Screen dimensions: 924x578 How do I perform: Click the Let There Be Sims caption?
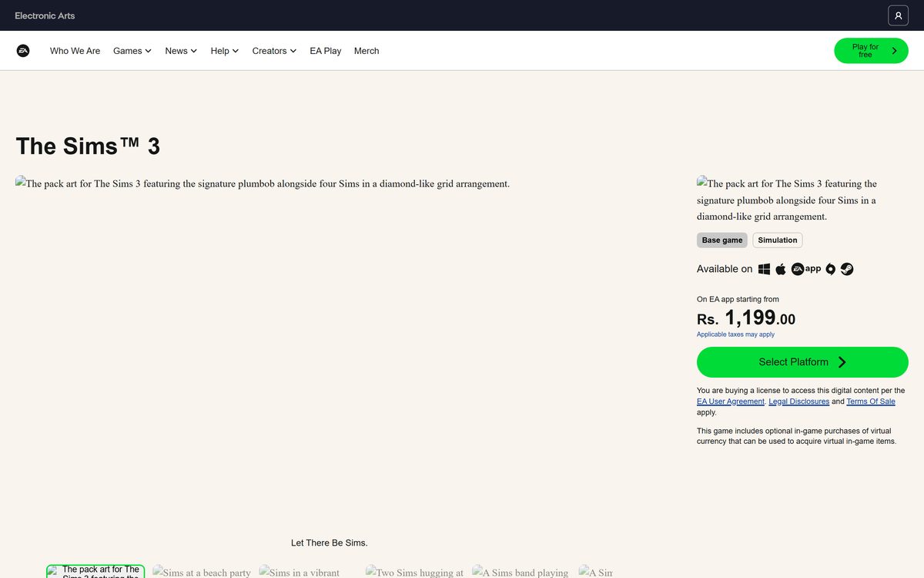[x=330, y=543]
